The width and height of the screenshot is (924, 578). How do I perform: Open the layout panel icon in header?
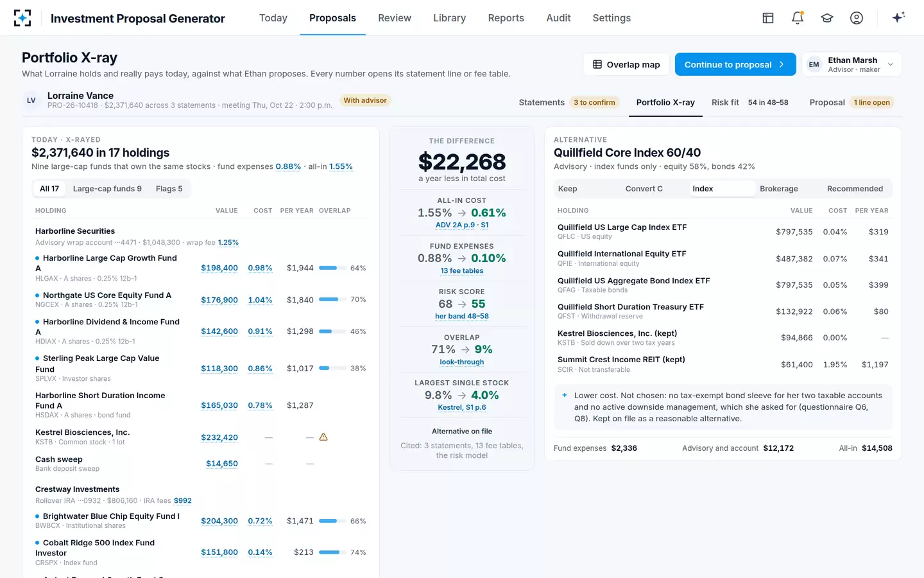pyautogui.click(x=768, y=18)
